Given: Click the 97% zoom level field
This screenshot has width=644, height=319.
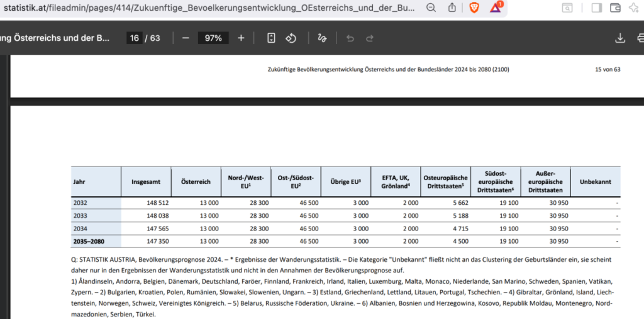Looking at the screenshot, I should [213, 38].
